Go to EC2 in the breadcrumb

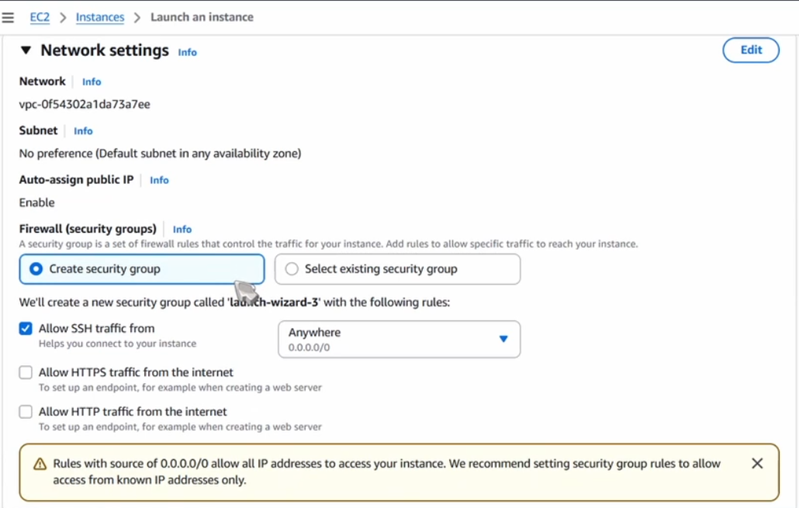[40, 17]
